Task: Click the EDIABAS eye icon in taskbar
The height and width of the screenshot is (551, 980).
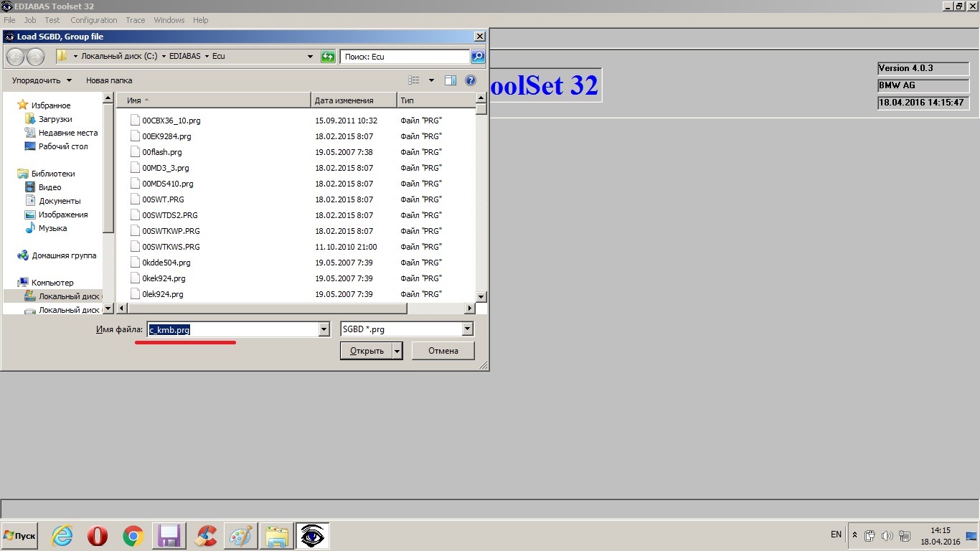Action: tap(312, 536)
